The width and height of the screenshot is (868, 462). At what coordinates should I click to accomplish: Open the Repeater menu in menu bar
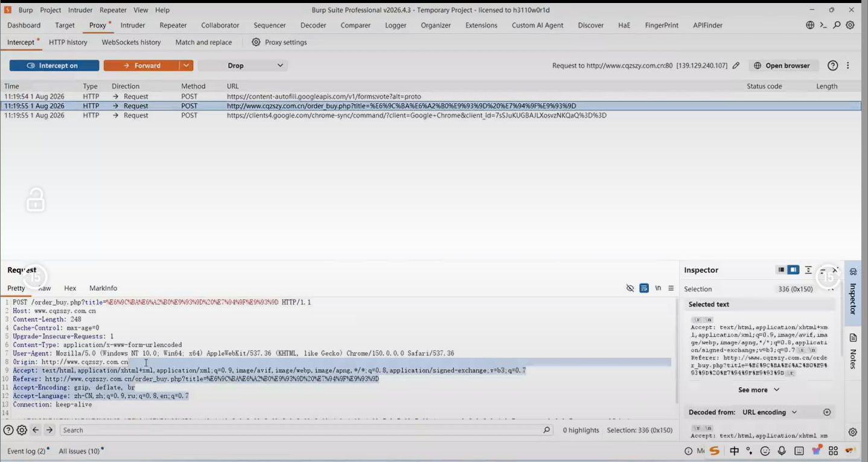click(113, 10)
